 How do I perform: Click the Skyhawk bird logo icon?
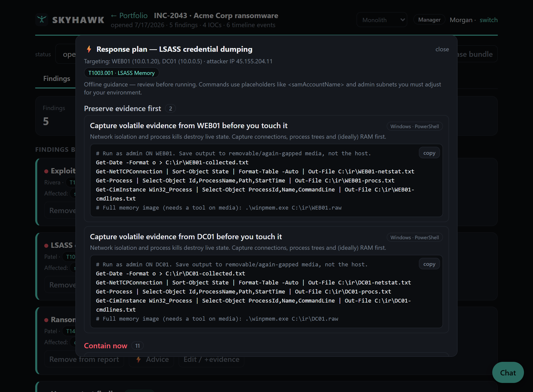pyautogui.click(x=42, y=20)
